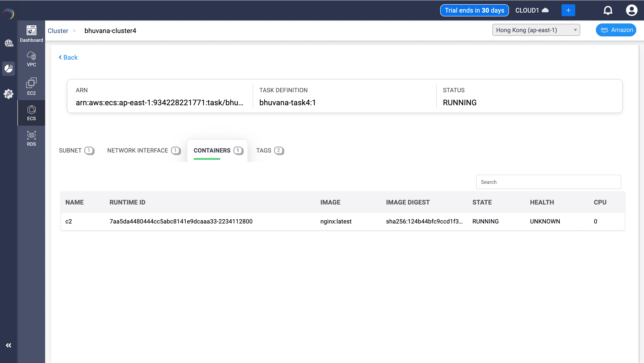Viewport: 644px width, 363px height.
Task: Collapse sidebar with double-chevron icon
Action: 9,345
